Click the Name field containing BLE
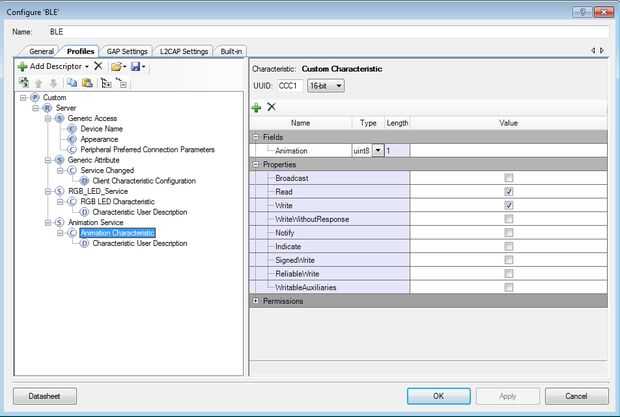 point(328,32)
